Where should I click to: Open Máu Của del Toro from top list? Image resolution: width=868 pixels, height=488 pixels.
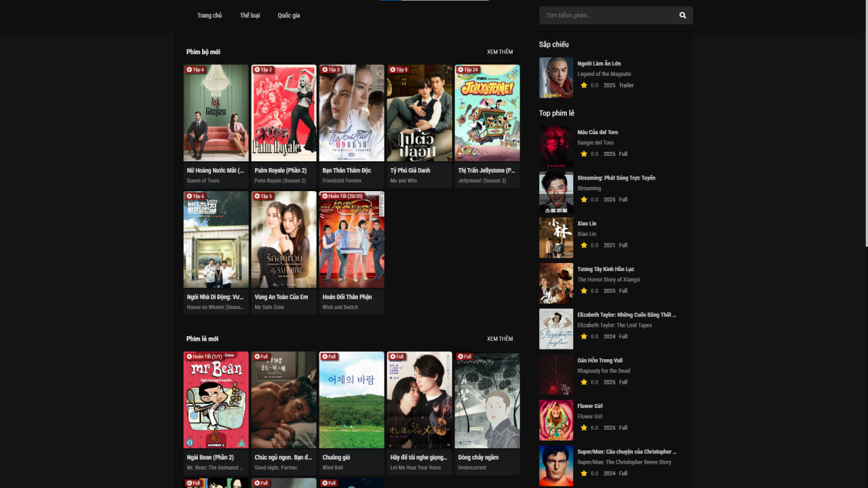(597, 132)
